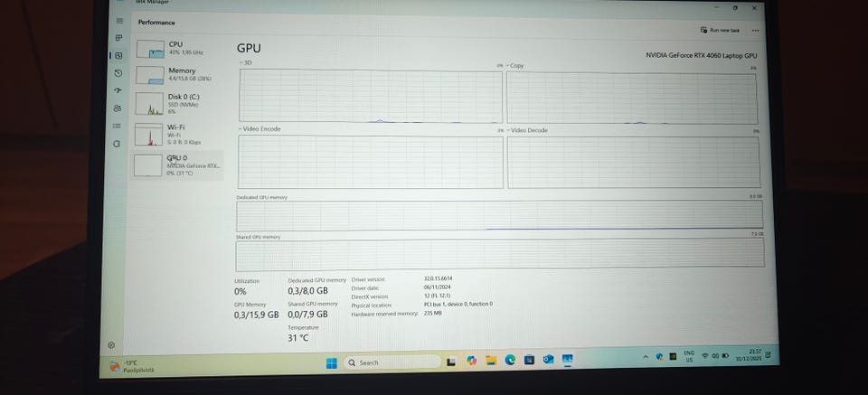Go to the Processes page icon
This screenshot has height=395, width=868.
tap(118, 38)
